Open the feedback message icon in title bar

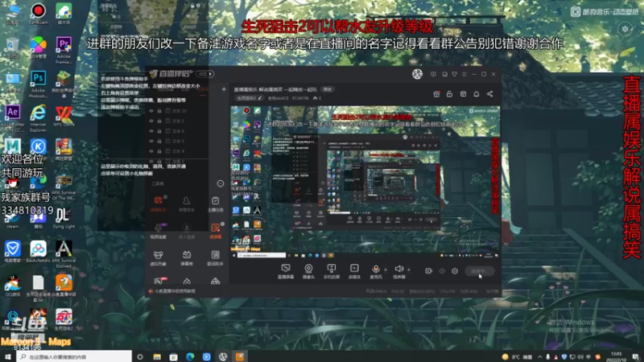click(x=433, y=74)
